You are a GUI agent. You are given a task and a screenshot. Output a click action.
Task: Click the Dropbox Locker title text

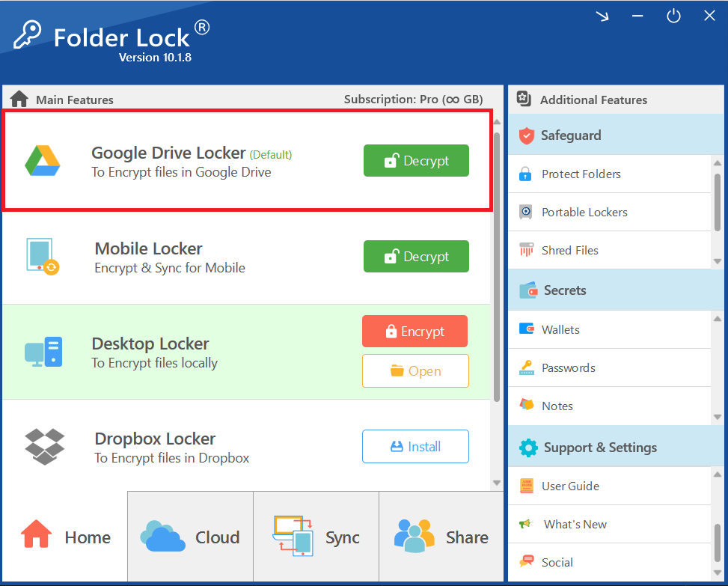[x=155, y=439]
